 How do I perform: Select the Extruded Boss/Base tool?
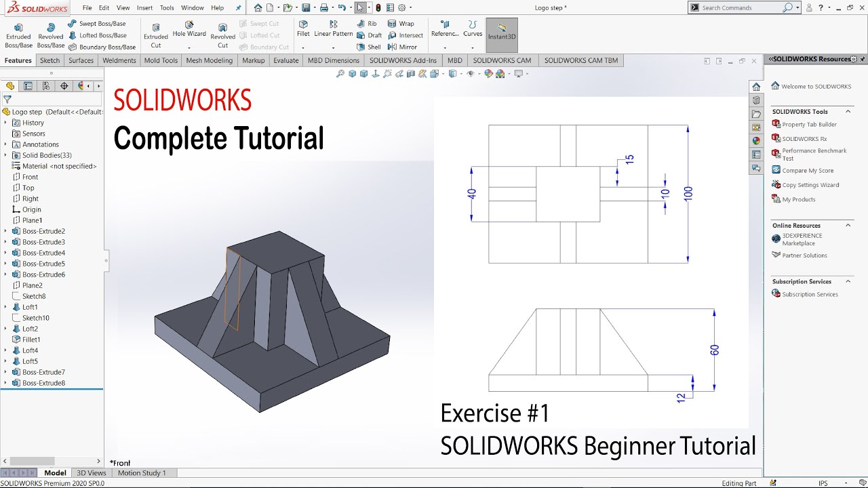click(18, 35)
